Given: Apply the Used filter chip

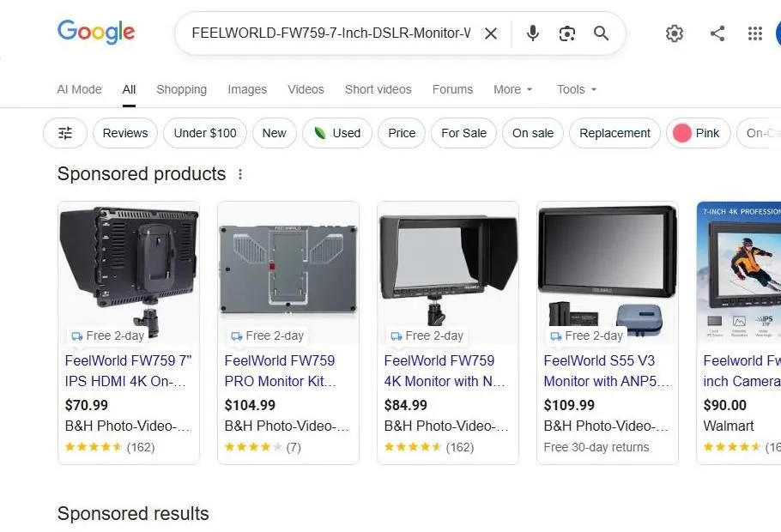Looking at the screenshot, I should point(337,133).
